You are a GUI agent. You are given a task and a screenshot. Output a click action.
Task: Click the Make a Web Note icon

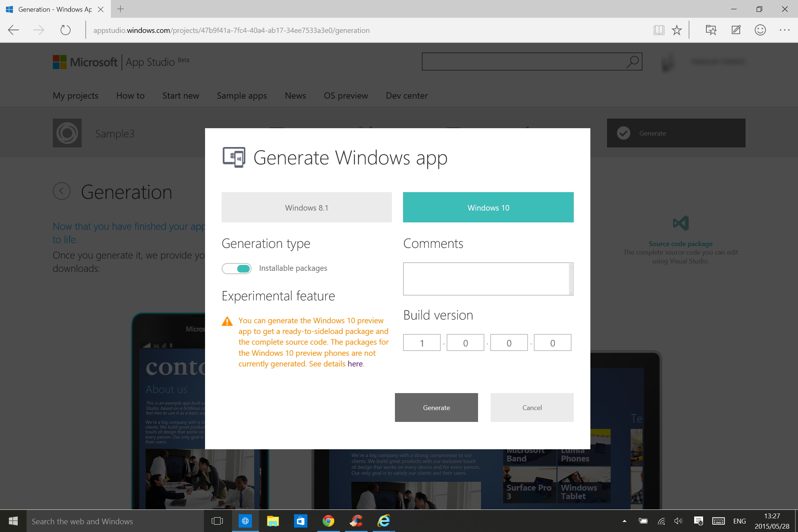(736, 30)
